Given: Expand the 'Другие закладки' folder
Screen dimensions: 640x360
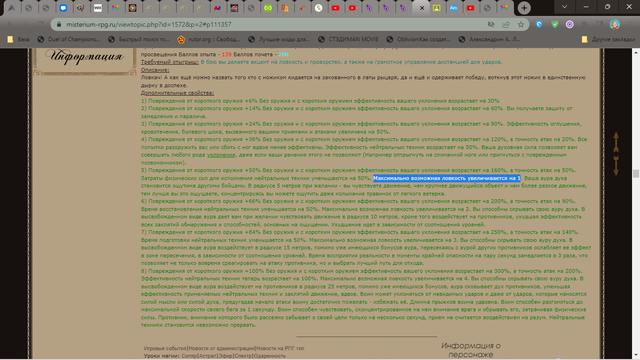Looking at the screenshot, I should (x=608, y=39).
